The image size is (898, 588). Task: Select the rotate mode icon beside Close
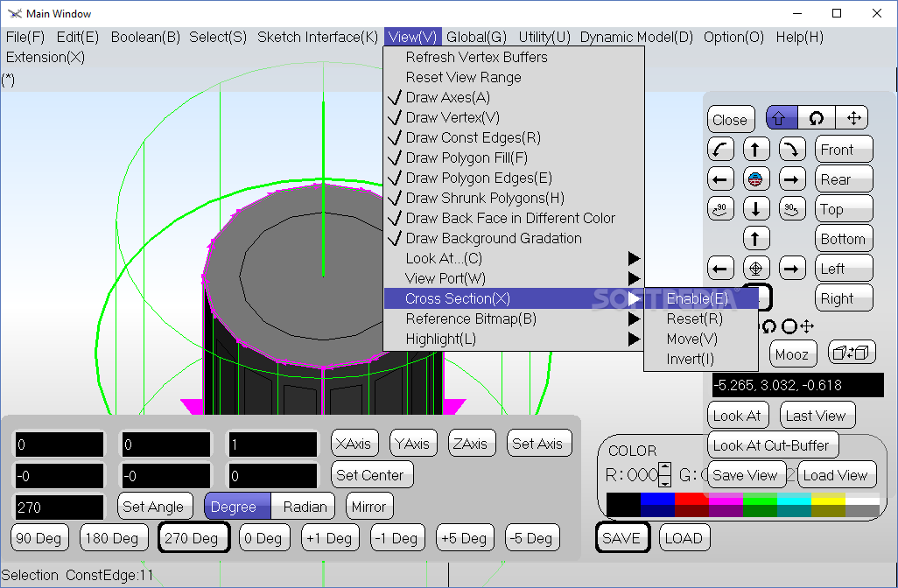point(816,118)
